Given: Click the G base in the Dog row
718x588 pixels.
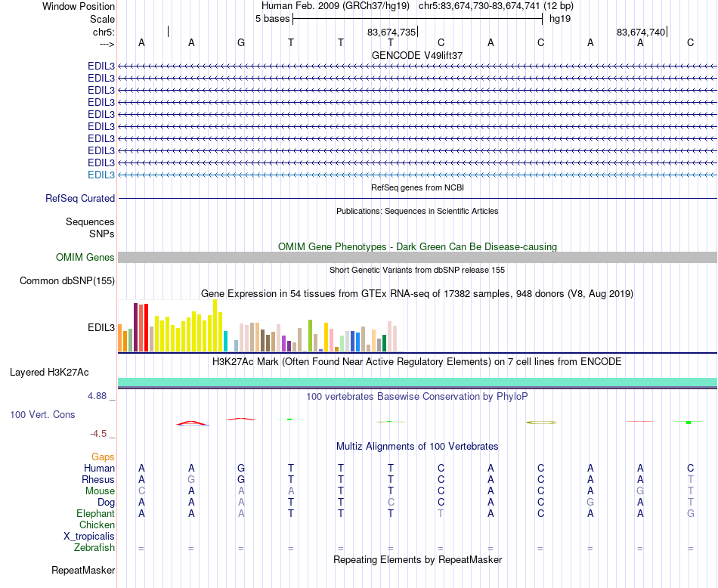Looking at the screenshot, I should point(590,503).
